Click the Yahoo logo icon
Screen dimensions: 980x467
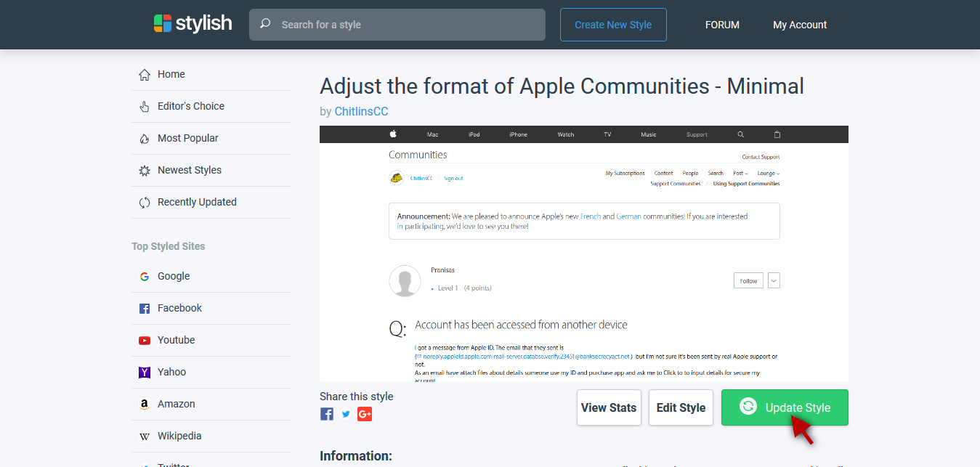(145, 372)
